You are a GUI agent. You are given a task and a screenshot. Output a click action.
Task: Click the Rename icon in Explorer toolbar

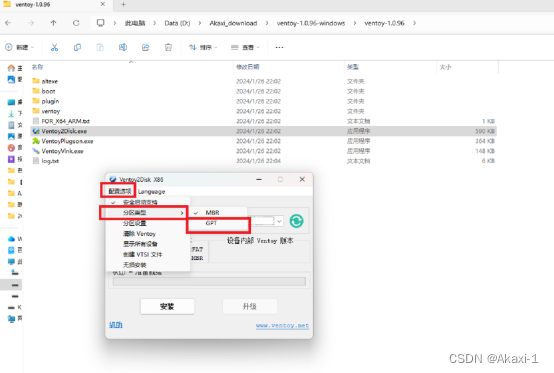[123, 47]
